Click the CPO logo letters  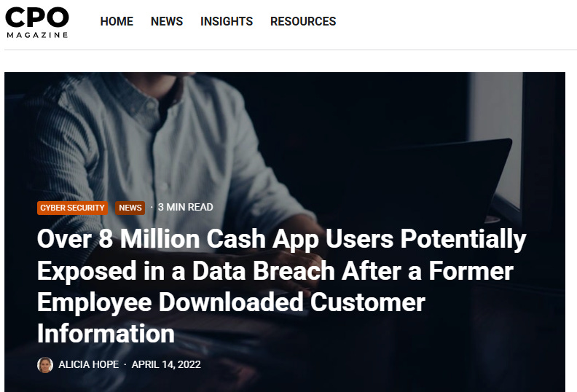point(37,17)
